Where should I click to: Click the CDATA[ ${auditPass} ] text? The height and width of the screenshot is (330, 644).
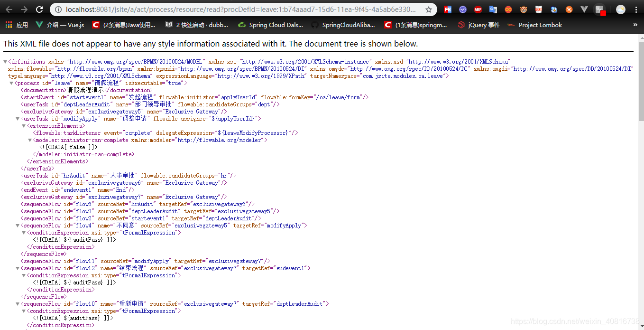[73, 318]
